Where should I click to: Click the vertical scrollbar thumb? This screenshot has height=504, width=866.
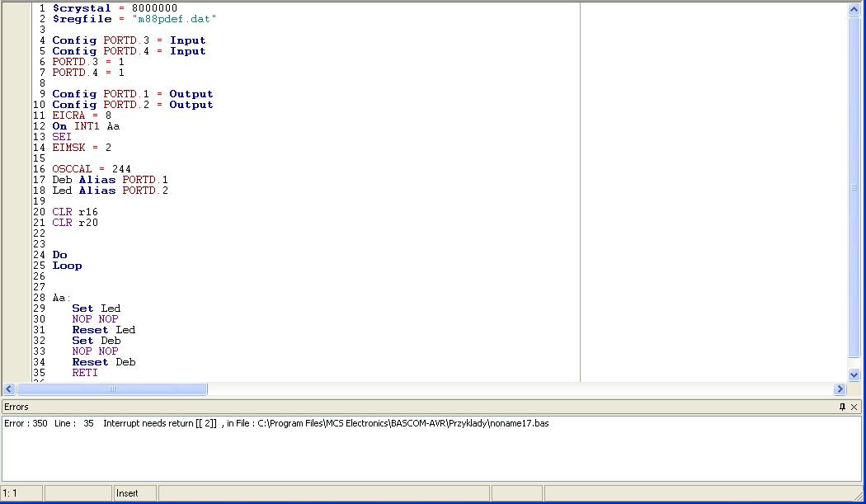[x=854, y=186]
